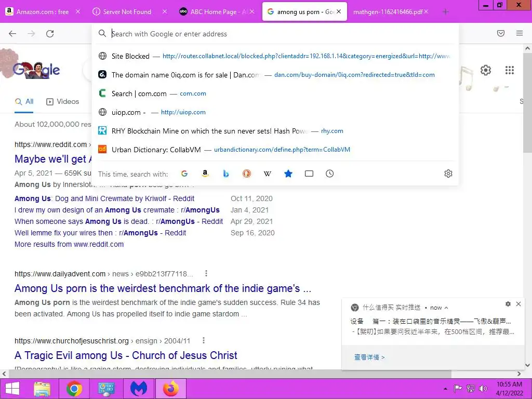
Task: Switch to the Server Not Found tab
Action: [127, 12]
